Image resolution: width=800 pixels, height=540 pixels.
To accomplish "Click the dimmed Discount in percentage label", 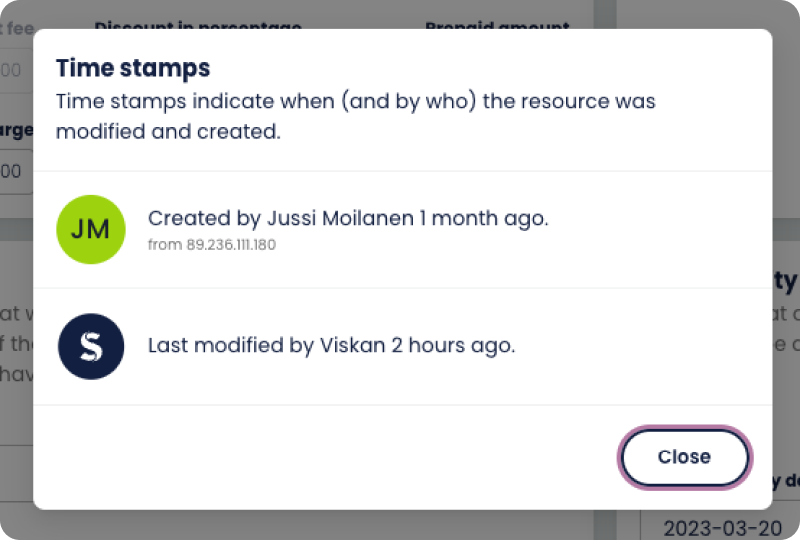I will (x=197, y=24).
